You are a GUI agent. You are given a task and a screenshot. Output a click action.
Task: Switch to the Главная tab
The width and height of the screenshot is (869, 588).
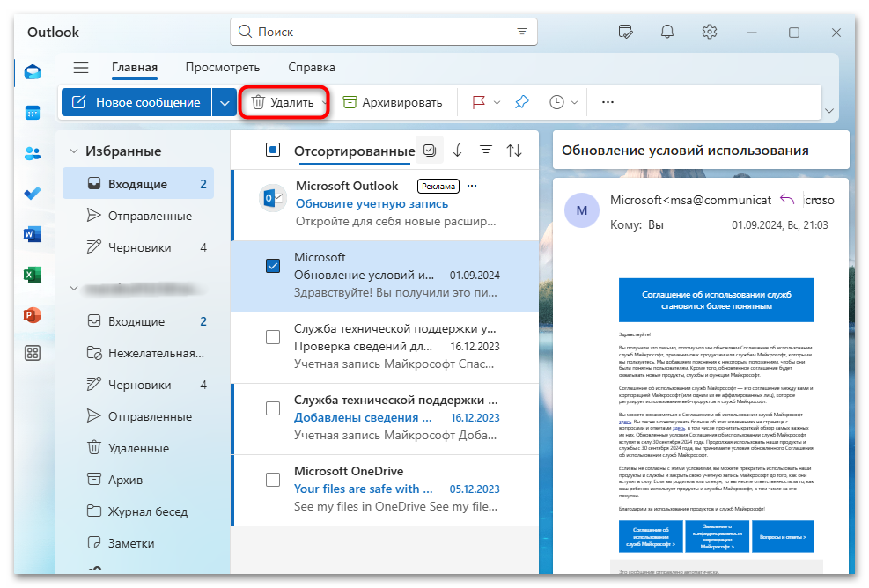tap(135, 67)
